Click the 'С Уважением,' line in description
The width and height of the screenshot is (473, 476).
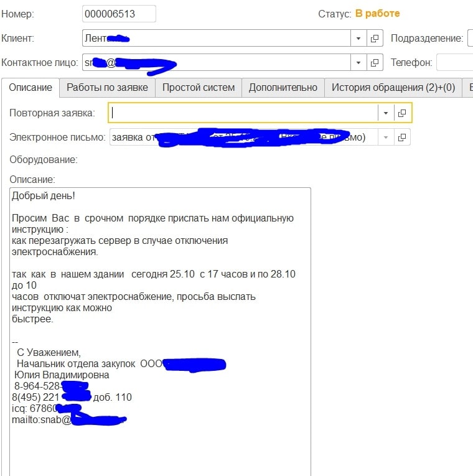49,352
